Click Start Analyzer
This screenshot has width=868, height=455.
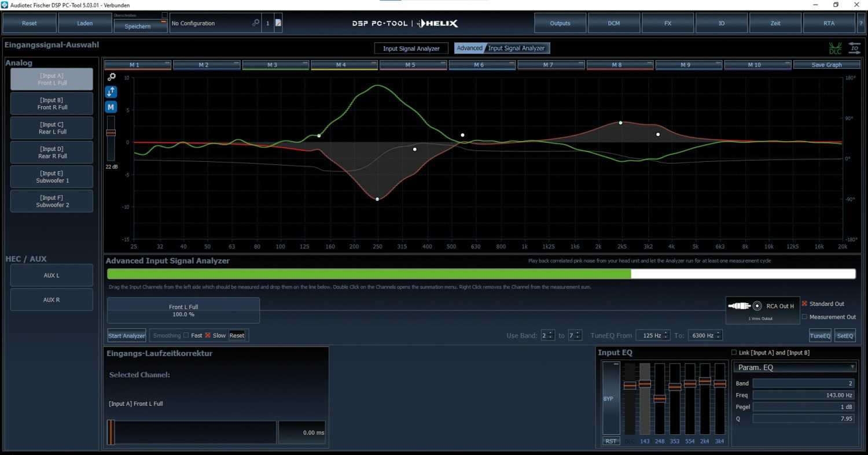(x=127, y=335)
